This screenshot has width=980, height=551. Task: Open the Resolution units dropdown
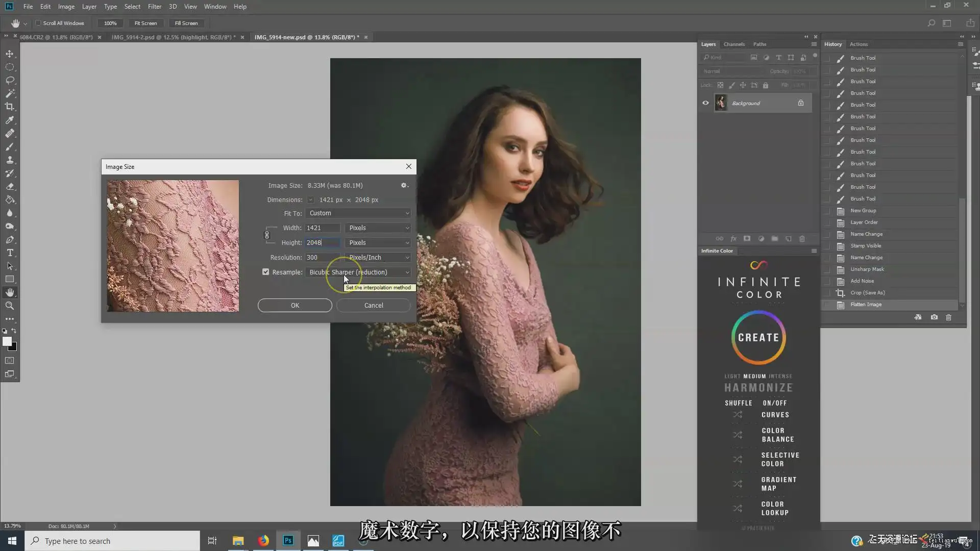click(378, 258)
